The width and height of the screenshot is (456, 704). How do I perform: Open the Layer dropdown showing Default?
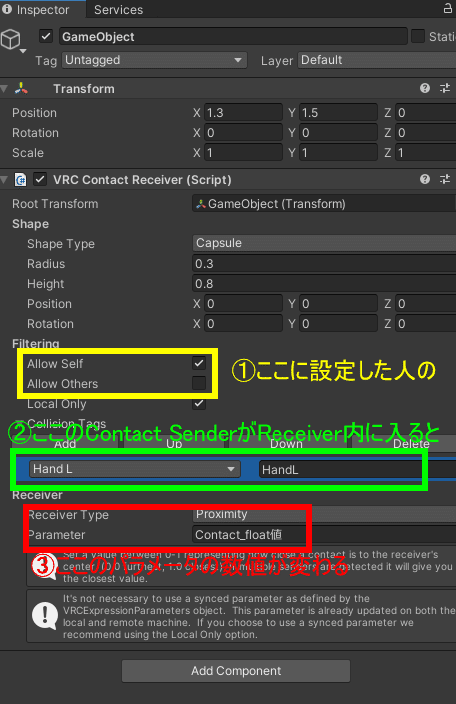[x=377, y=60]
